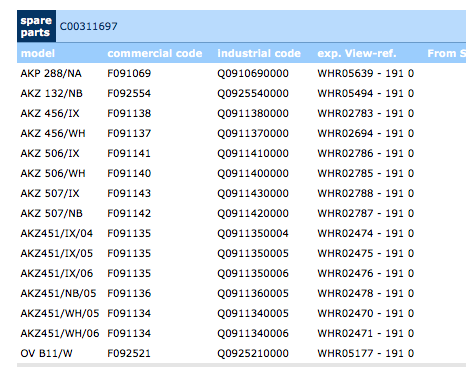Open view reference WHR02476 - 191 0
Image resolution: width=466 pixels, height=367 pixels.
click(366, 273)
